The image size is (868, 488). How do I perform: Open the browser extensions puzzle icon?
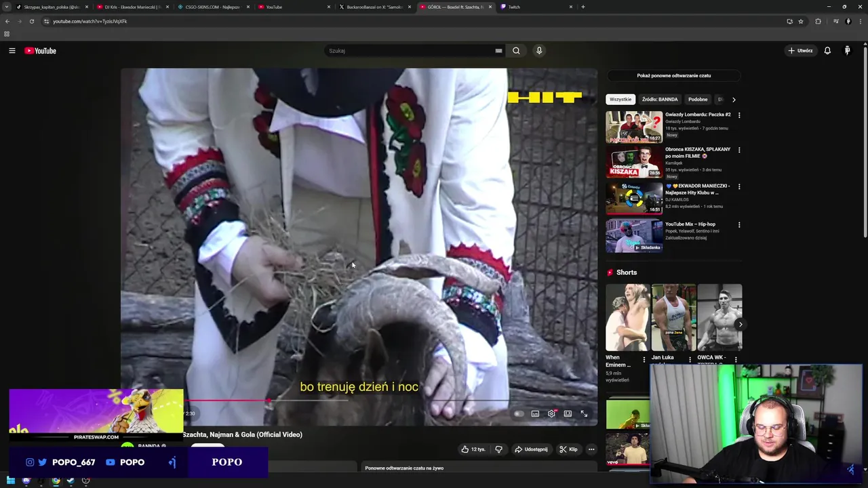tap(818, 21)
